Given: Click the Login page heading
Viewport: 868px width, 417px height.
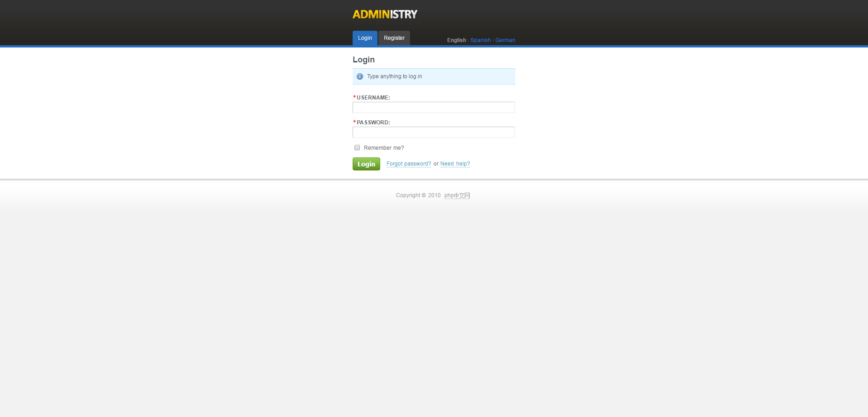Looking at the screenshot, I should click(x=363, y=60).
